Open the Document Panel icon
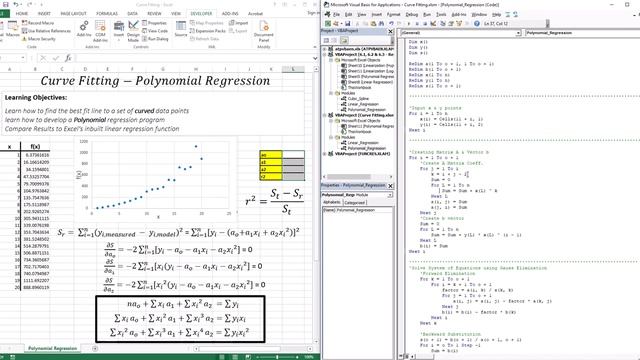Screen dimensions: 640x360 pyautogui.click(x=264, y=31)
